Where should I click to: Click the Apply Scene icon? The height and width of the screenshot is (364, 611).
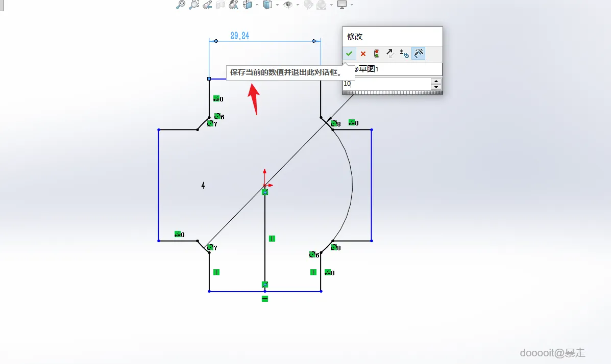[322, 5]
